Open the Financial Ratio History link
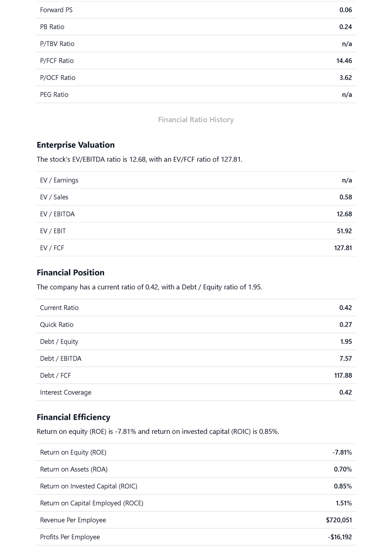Image resolution: width=392 pixels, height=557 pixels. 196,120
